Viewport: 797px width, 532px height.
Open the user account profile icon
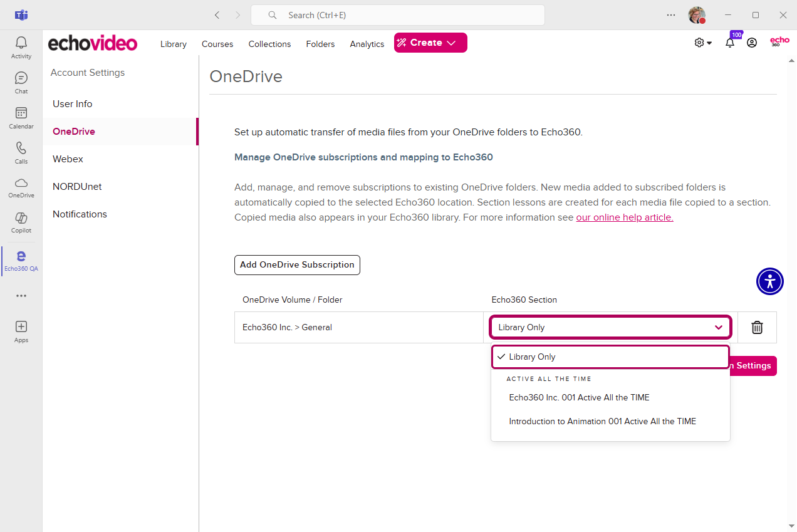(x=752, y=43)
